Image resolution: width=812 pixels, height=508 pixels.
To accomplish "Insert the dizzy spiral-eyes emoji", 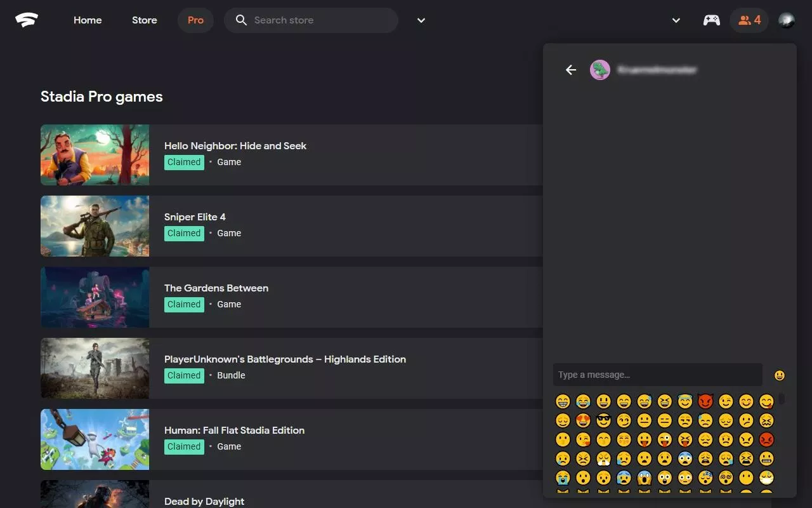I will (x=726, y=478).
